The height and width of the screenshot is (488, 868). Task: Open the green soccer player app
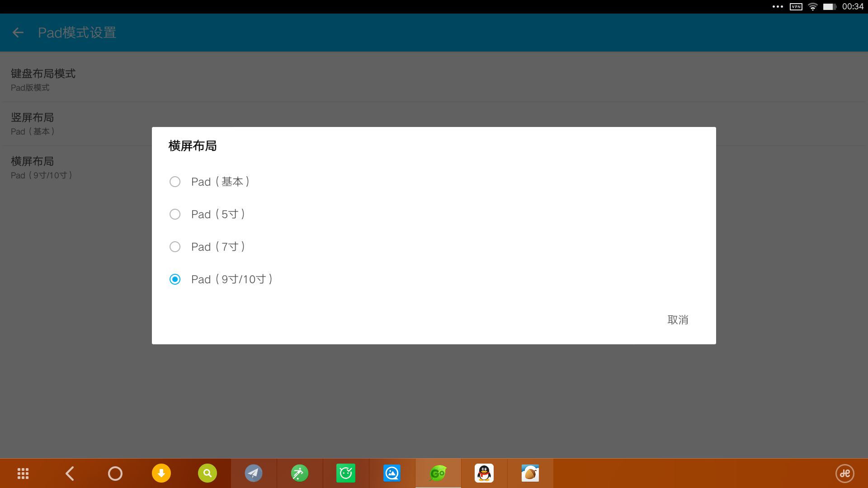(x=300, y=474)
